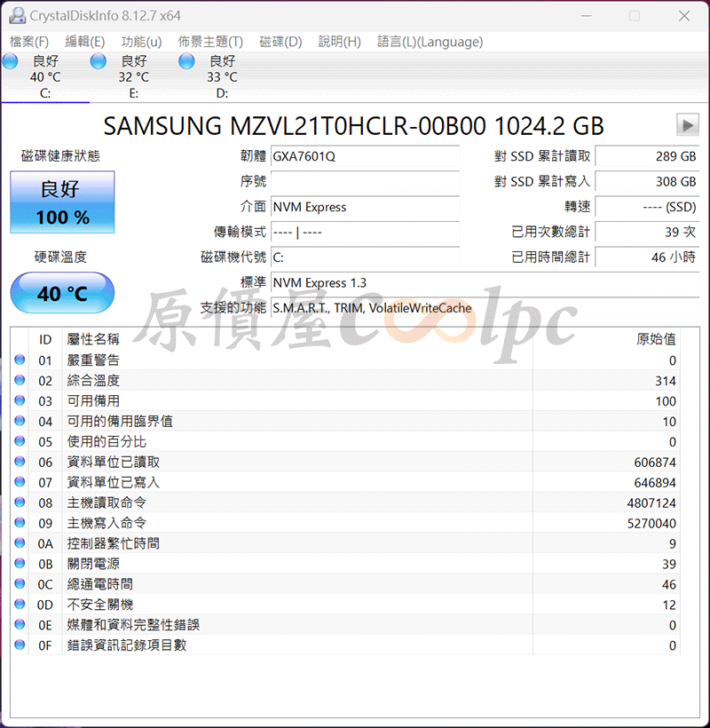The height and width of the screenshot is (728, 710).
Task: Click the 硬碟溫度 label
Action: pos(60,257)
